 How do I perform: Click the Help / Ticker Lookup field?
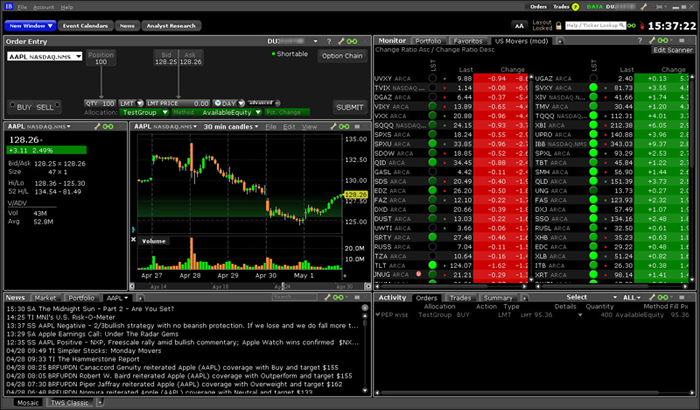pyautogui.click(x=595, y=26)
